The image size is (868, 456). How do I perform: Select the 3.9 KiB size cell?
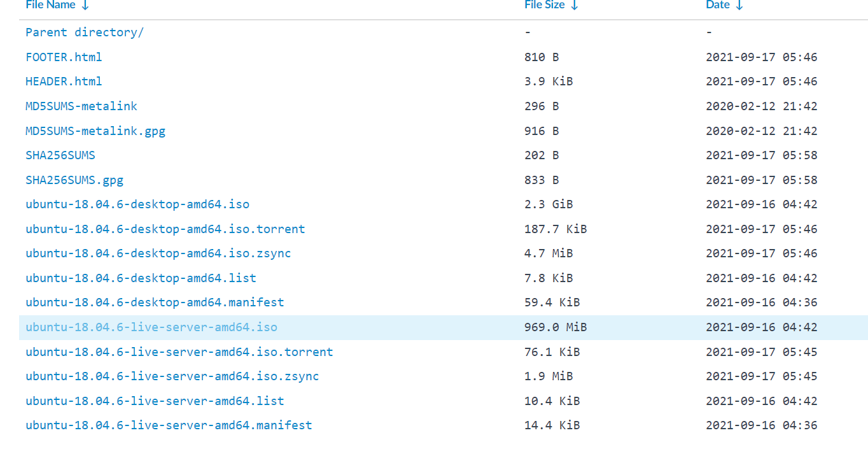[549, 82]
